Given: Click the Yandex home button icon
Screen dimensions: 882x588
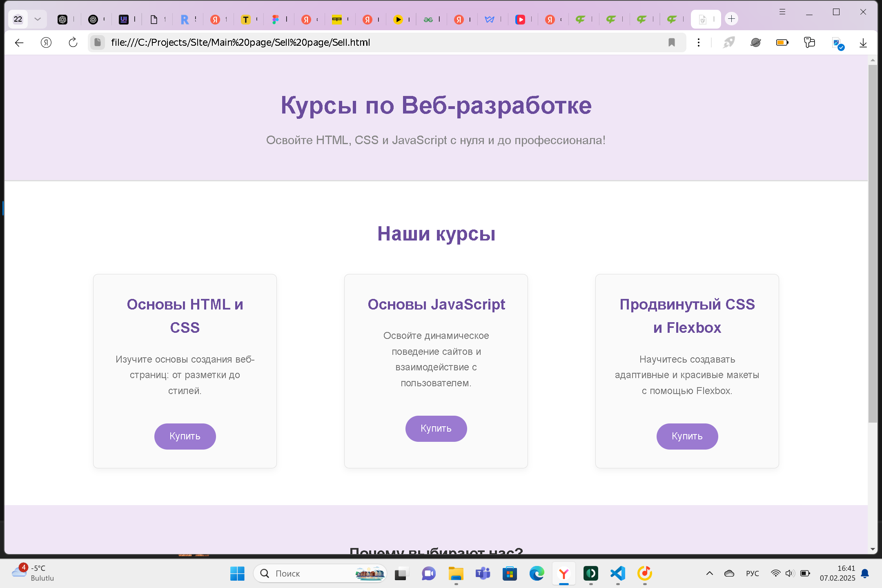Looking at the screenshot, I should 46,42.
